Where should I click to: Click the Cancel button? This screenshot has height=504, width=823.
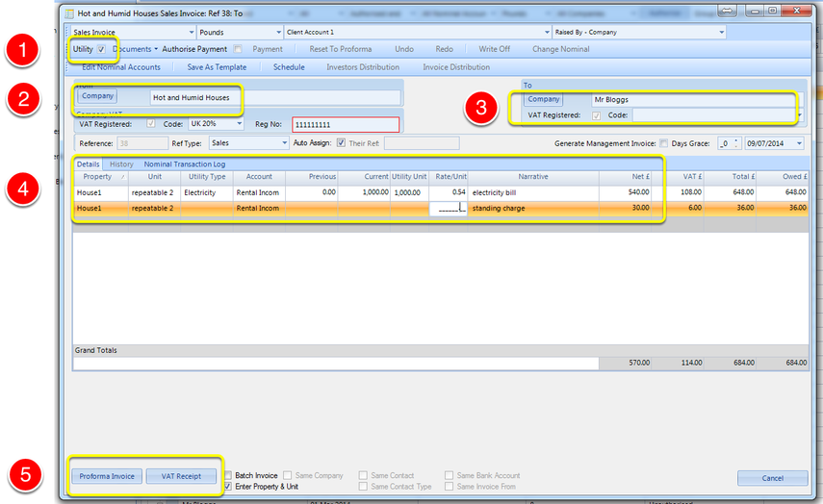772,478
